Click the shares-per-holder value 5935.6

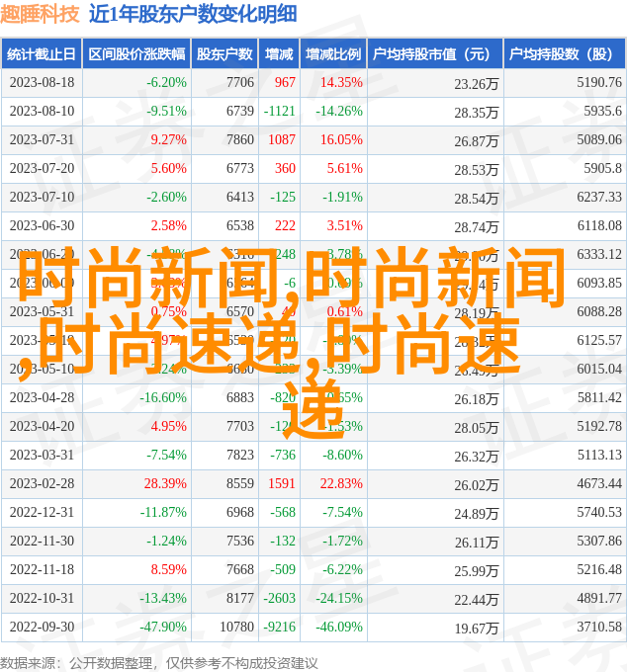point(602,111)
